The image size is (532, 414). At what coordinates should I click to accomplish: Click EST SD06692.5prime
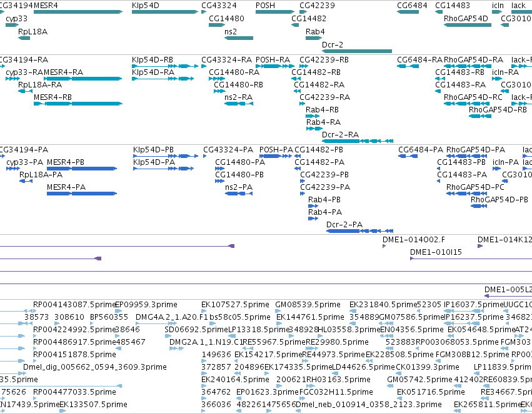pyautogui.click(x=196, y=330)
